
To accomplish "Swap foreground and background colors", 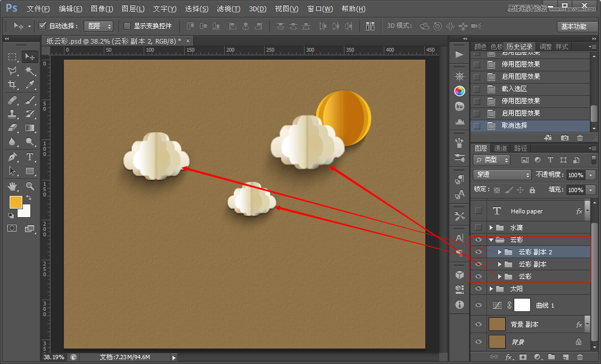I will point(29,198).
